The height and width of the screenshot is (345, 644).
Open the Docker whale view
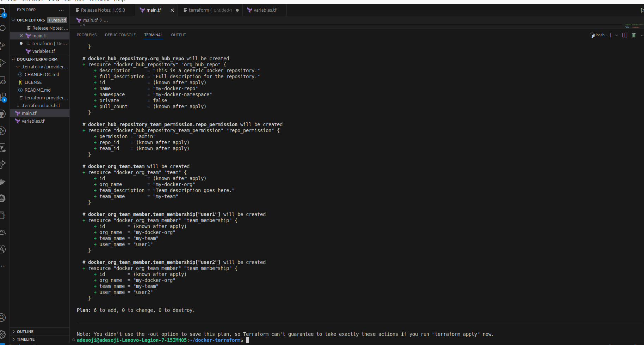coord(3,181)
